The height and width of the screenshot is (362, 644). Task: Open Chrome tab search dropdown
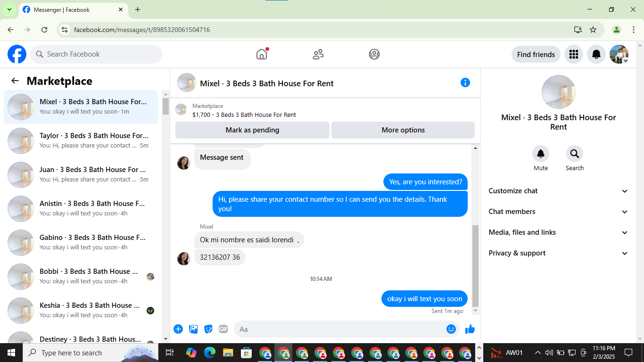pyautogui.click(x=9, y=9)
